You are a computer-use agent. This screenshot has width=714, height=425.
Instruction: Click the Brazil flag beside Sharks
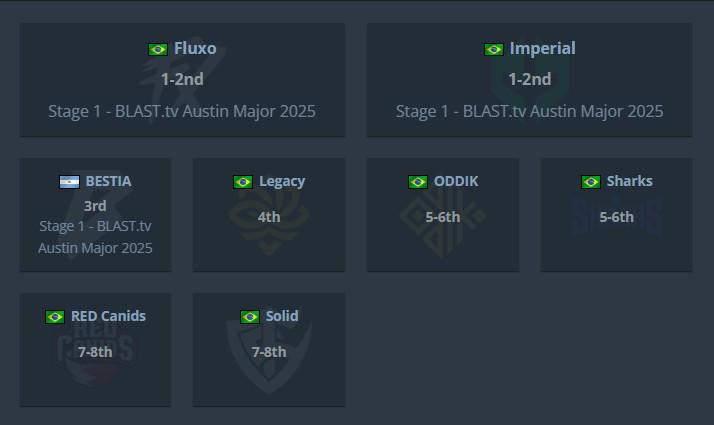pyautogui.click(x=591, y=182)
